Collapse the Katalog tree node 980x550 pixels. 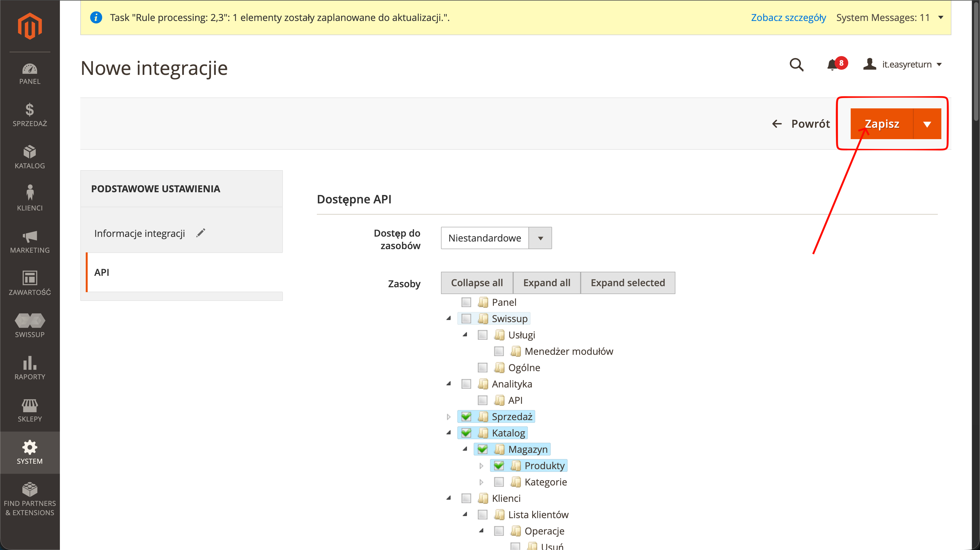pos(449,433)
